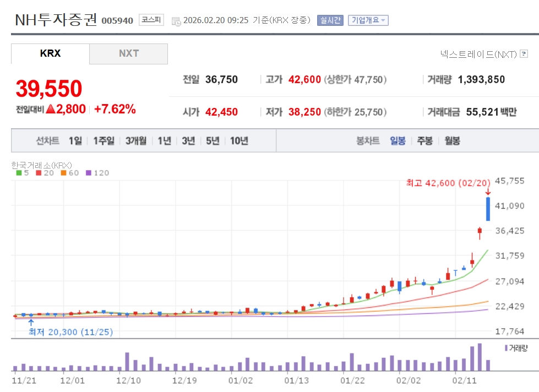Click the red 20-day moving average swatch

(39, 173)
